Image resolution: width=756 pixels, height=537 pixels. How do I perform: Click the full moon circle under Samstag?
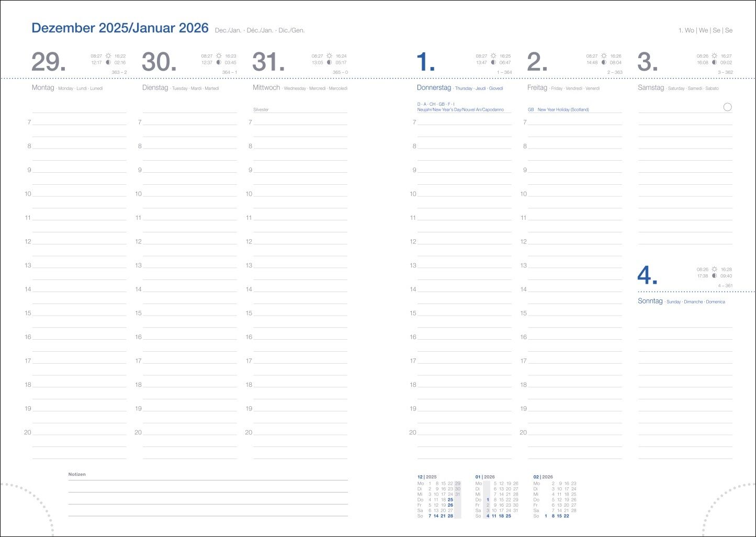[727, 107]
